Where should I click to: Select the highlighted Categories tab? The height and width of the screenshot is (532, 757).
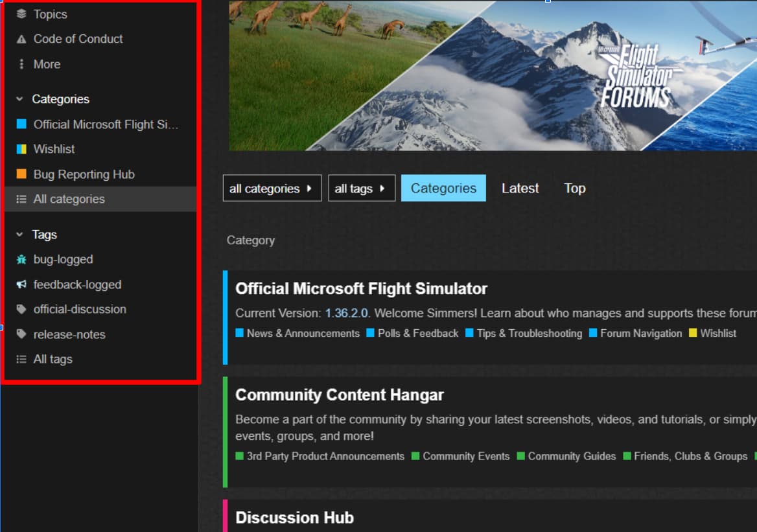point(443,188)
